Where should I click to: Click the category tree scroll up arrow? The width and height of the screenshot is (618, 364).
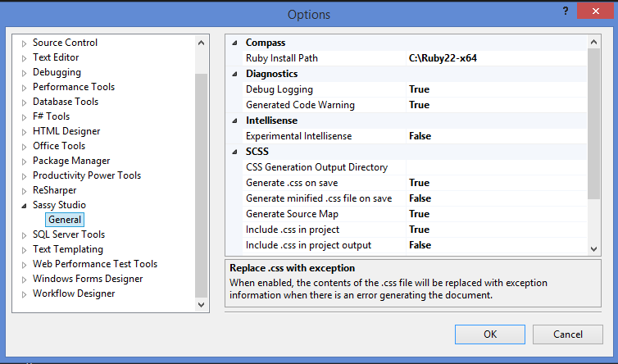tap(202, 42)
